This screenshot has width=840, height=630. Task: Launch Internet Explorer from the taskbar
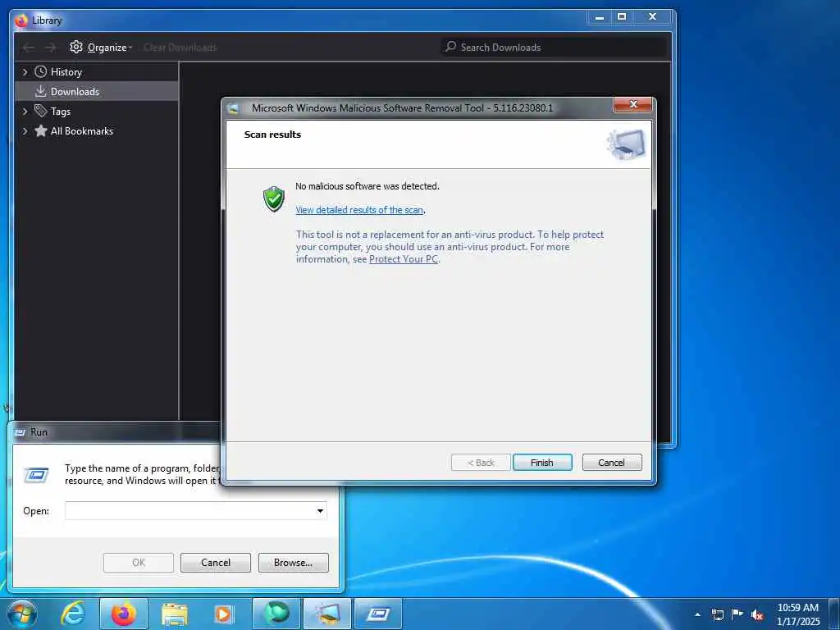point(73,614)
